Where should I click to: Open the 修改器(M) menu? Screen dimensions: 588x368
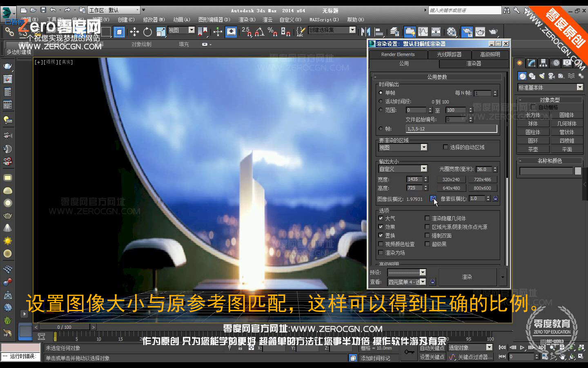coord(154,20)
